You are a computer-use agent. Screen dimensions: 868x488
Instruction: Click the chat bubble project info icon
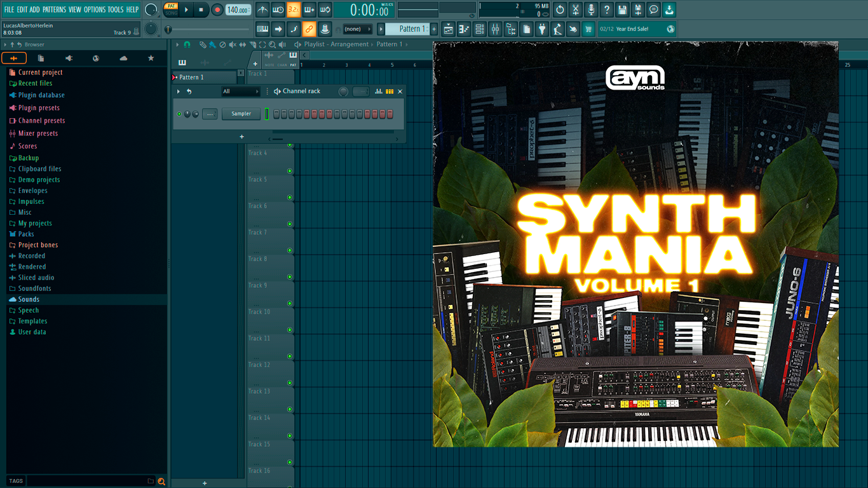(x=653, y=10)
